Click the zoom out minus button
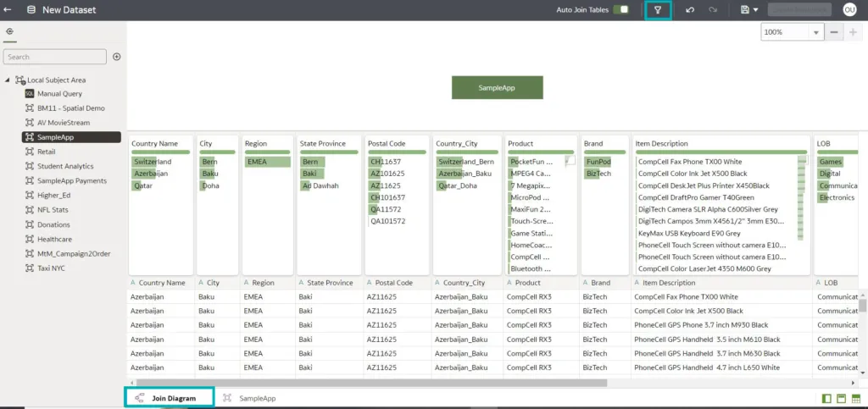 834,32
